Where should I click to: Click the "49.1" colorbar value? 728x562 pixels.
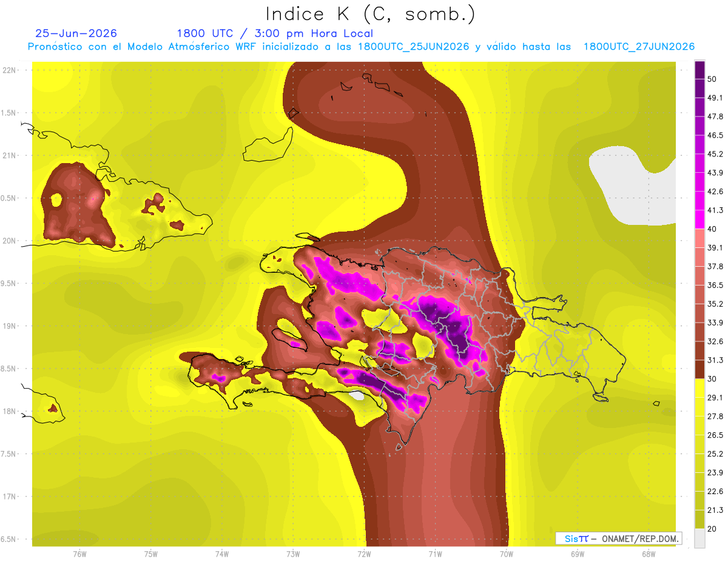pyautogui.click(x=715, y=98)
